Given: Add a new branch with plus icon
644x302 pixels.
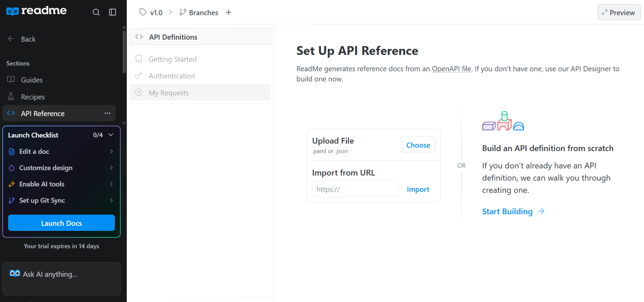Looking at the screenshot, I should (229, 12).
